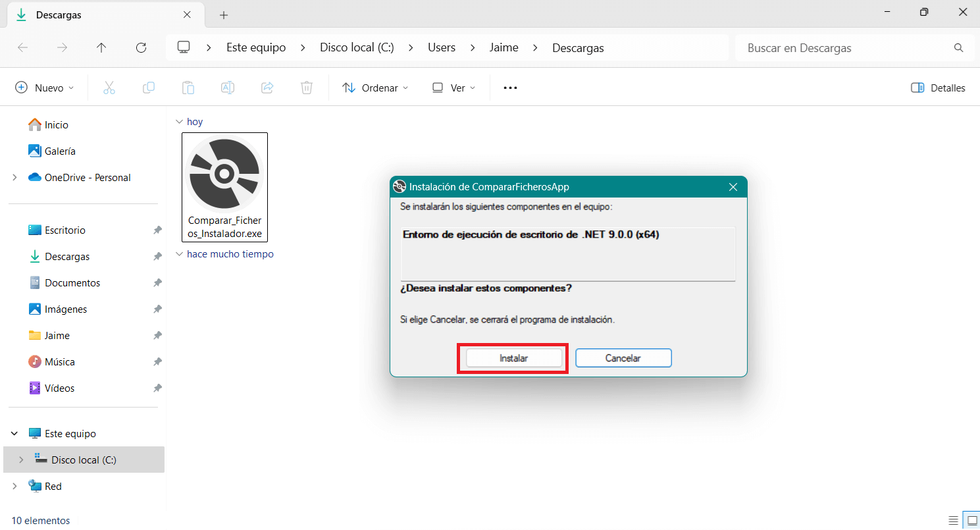Select Comparar_Ficheros_Instalador.exe file
The width and height of the screenshot is (980, 530).
pos(224,188)
